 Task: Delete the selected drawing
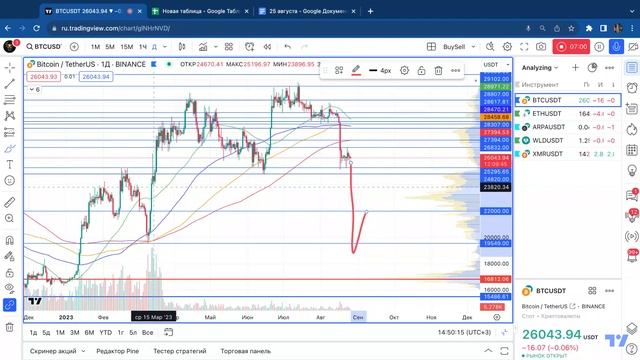pyautogui.click(x=438, y=71)
